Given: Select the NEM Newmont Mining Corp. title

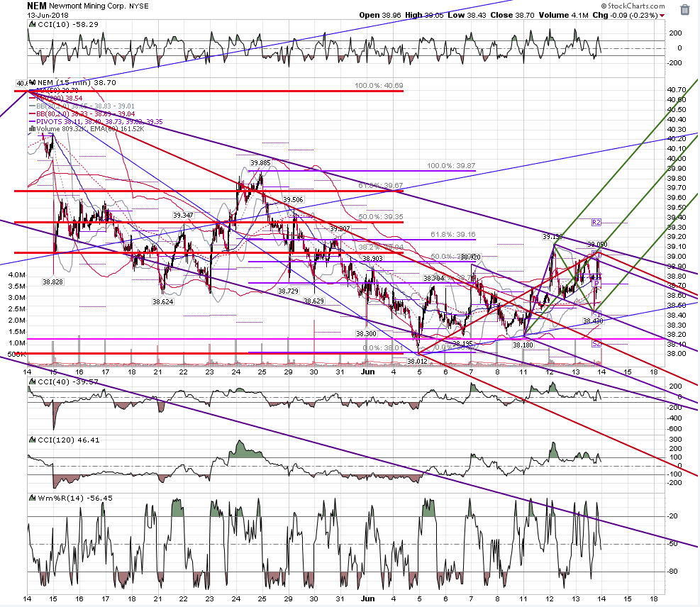Looking at the screenshot, I should 88,6.
